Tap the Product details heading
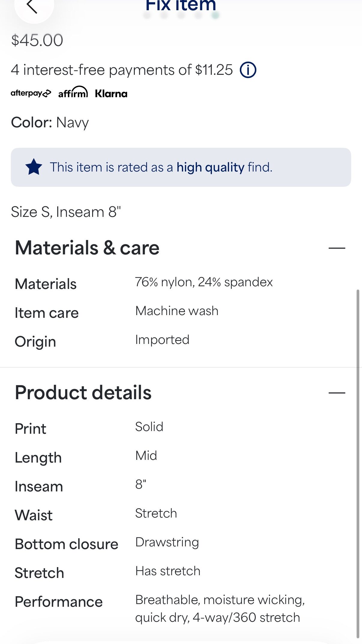 coord(83,392)
